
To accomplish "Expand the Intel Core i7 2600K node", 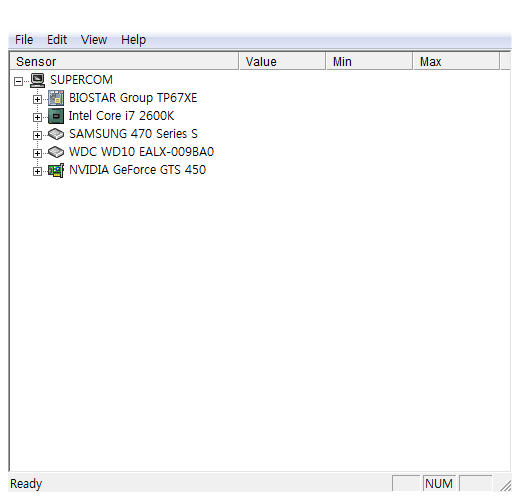I will coord(37,117).
